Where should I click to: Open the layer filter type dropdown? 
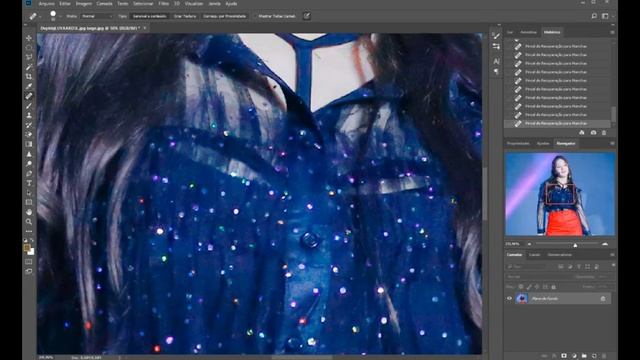[531, 267]
